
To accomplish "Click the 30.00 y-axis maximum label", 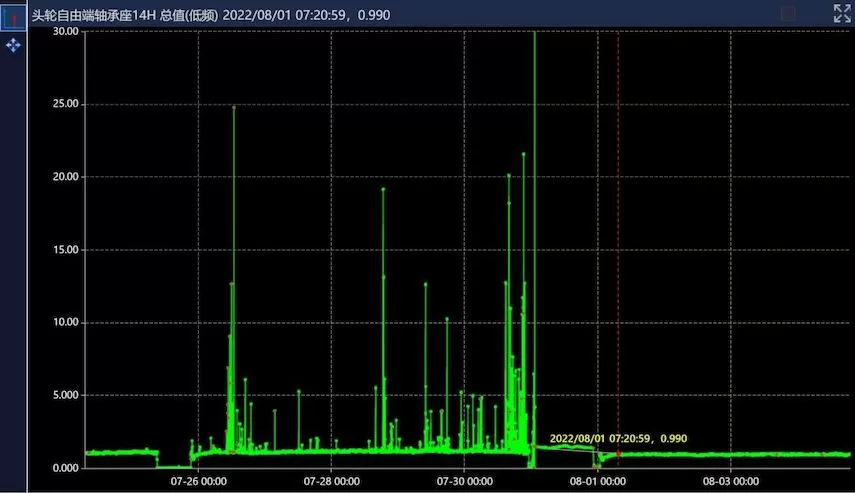I will [x=66, y=31].
